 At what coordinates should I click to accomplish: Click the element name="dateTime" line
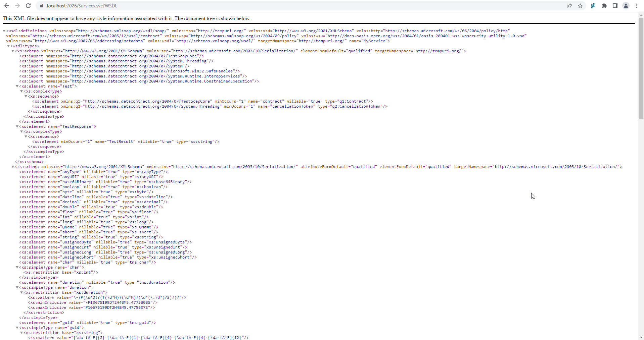coord(96,197)
